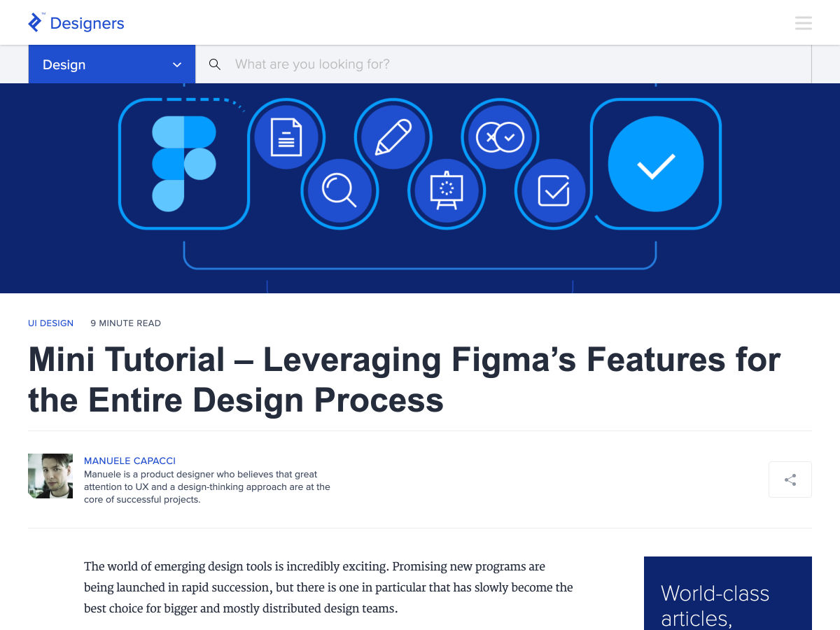This screenshot has height=630, width=840.
Task: Click the author bio description text
Action: 207,487
